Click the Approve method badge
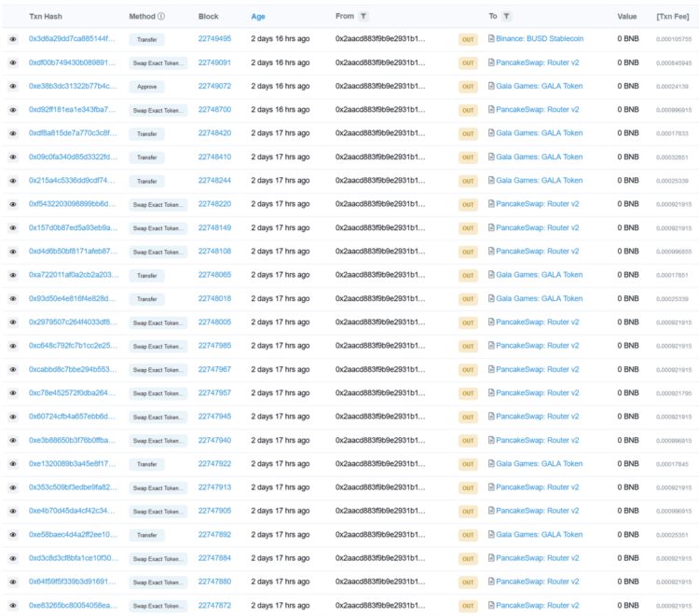This screenshot has height=616, width=699. pos(146,87)
